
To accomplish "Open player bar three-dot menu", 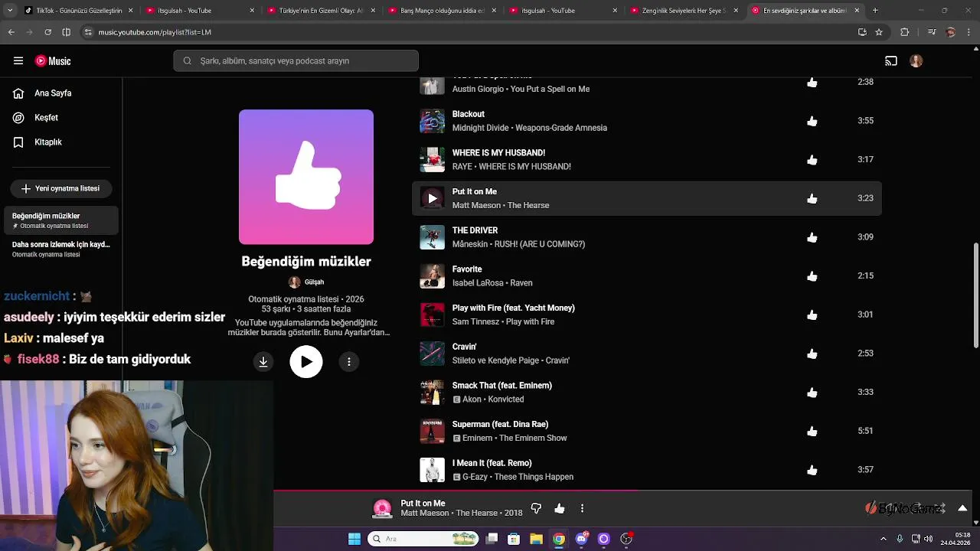I will pos(582,508).
